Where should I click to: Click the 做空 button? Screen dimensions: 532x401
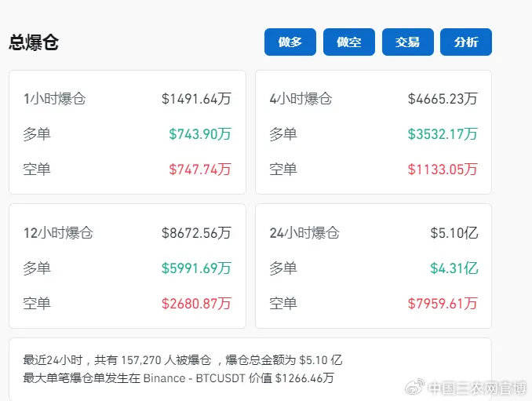349,42
